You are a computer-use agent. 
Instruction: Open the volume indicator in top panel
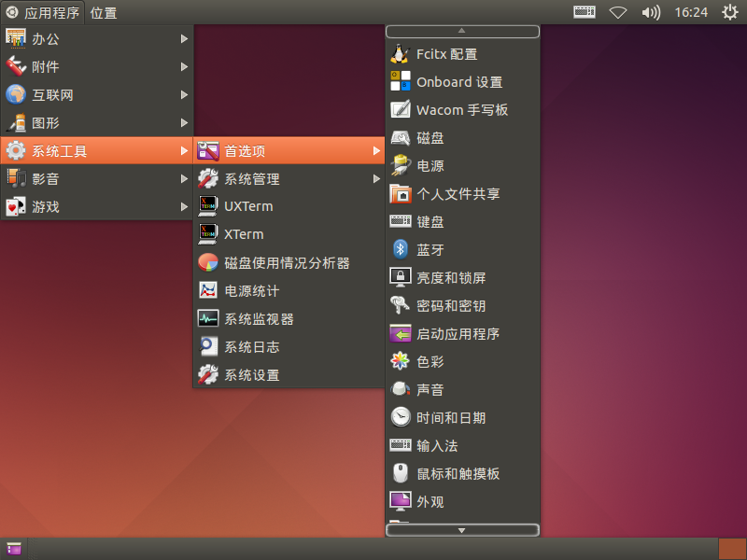[651, 12]
